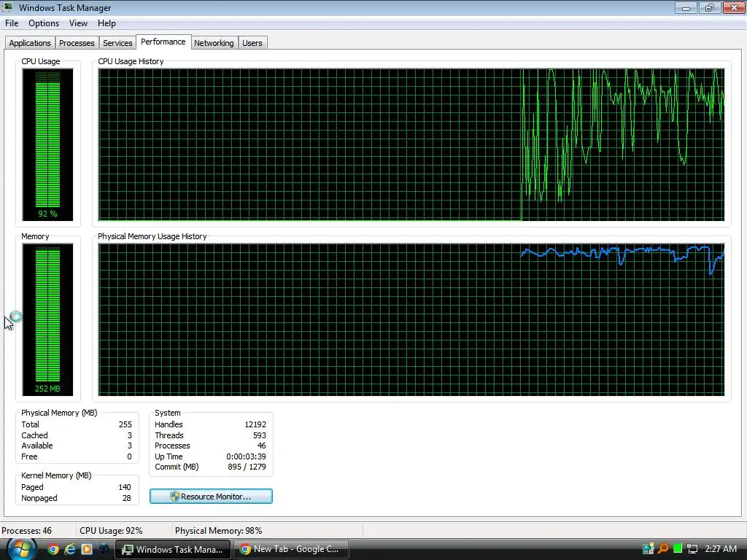
Task: Minimize the Task Manager window
Action: click(686, 7)
